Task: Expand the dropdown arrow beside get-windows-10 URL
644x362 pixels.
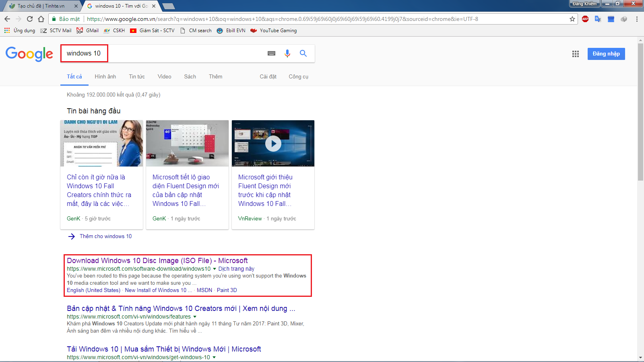Action: click(214, 357)
